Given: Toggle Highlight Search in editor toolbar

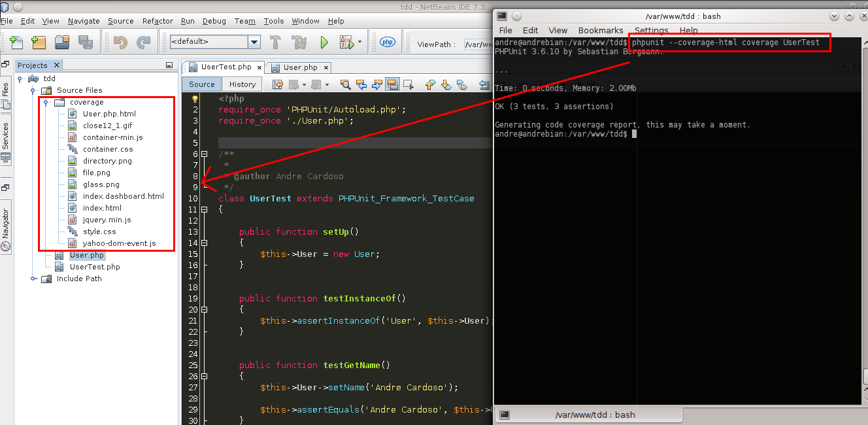Looking at the screenshot, I should click(x=393, y=84).
